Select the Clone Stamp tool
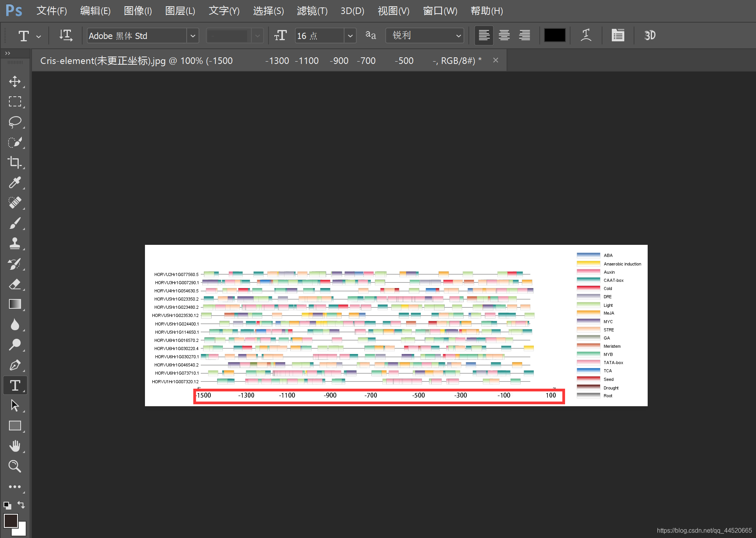Screen dimensions: 756x538 point(15,243)
